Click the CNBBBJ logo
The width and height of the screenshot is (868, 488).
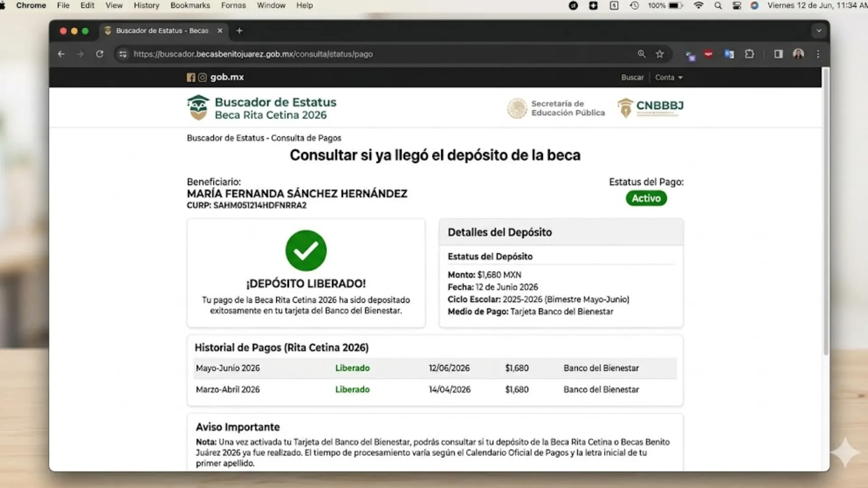coord(651,108)
